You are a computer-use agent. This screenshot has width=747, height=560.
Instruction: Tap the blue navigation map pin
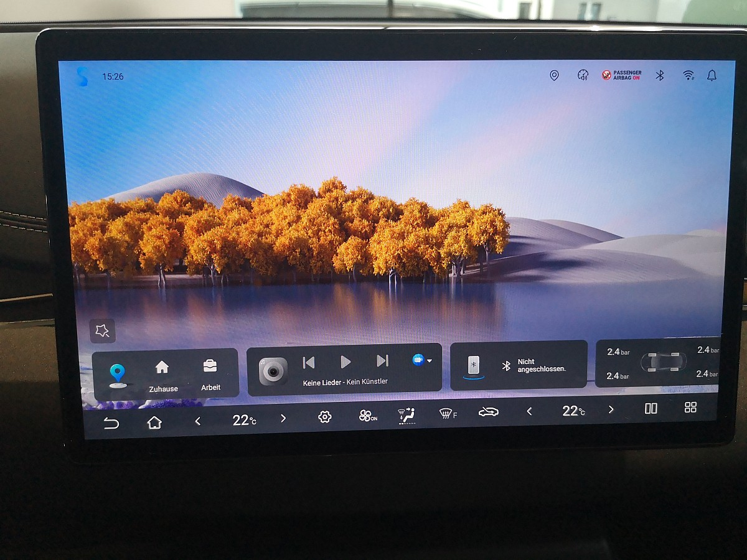[x=117, y=375]
